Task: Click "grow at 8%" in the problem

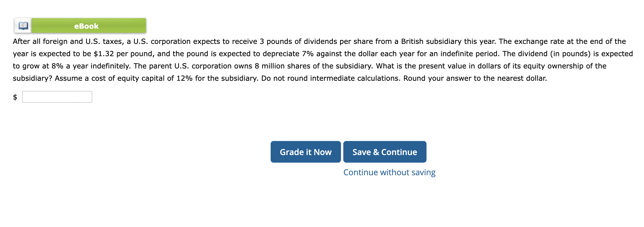Action: pos(43,66)
